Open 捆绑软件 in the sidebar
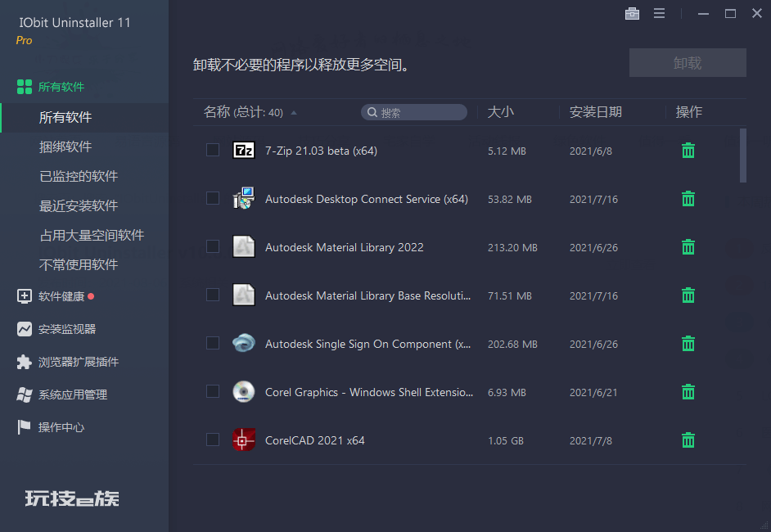 [65, 147]
